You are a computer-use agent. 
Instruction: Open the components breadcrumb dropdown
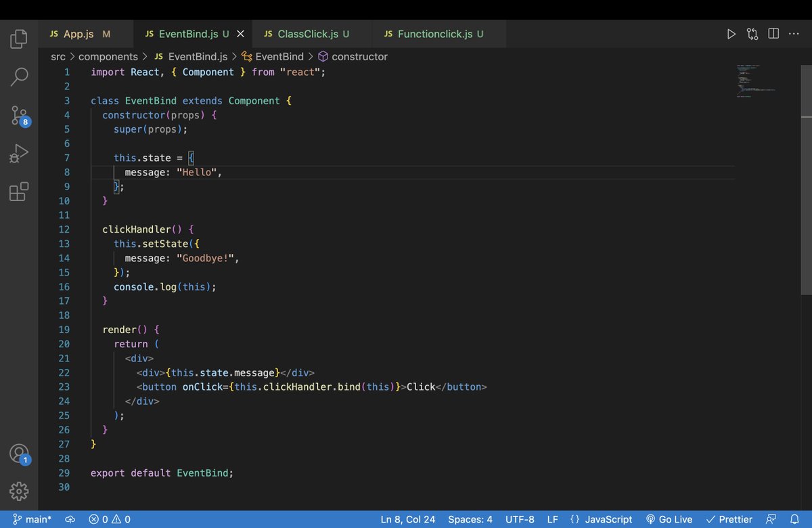pos(108,56)
